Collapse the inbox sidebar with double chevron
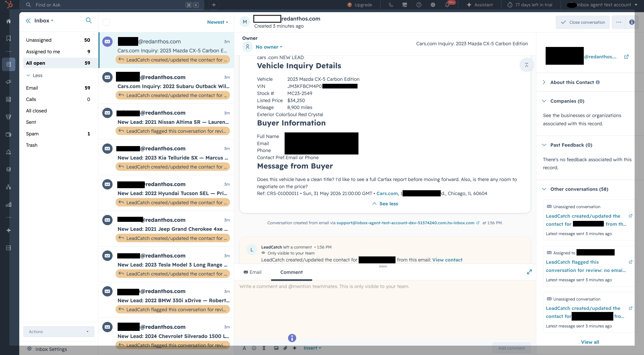 coord(28,21)
